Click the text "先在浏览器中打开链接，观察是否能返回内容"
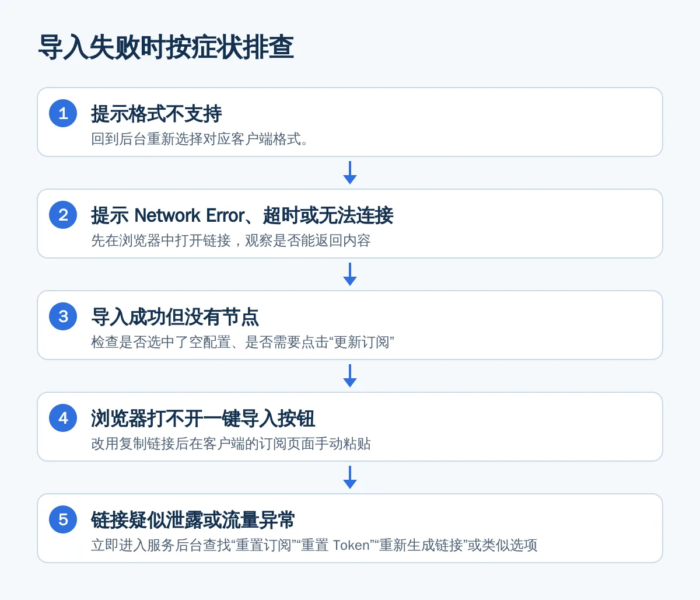Image resolution: width=700 pixels, height=600 pixels. (231, 240)
